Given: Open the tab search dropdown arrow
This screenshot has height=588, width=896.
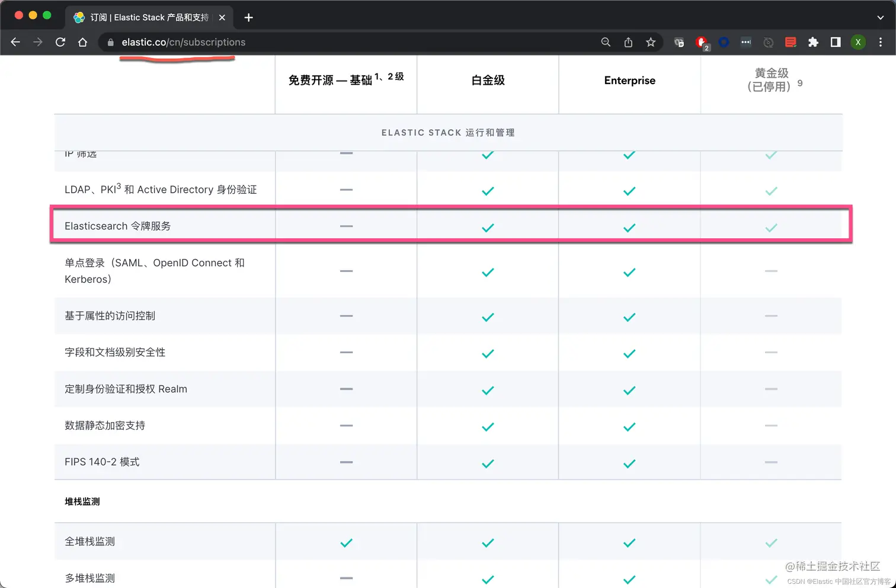Looking at the screenshot, I should (880, 18).
